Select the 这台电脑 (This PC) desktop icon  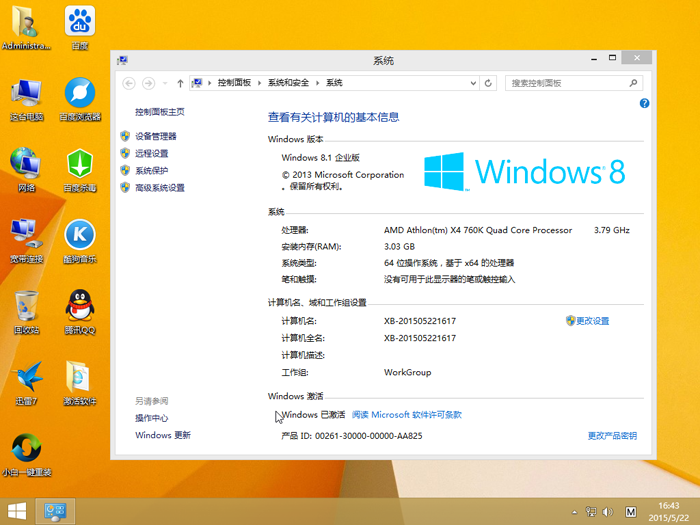[x=26, y=99]
